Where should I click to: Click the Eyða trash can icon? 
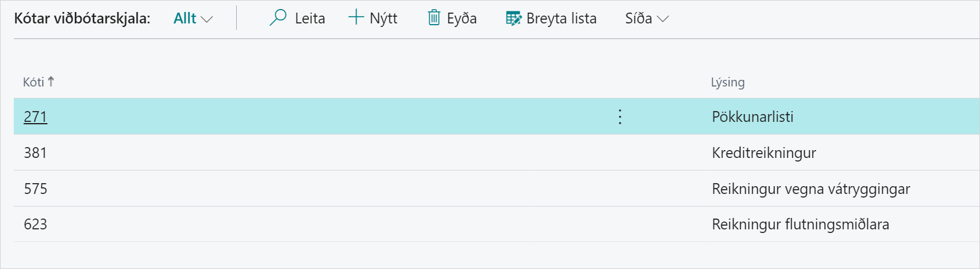(434, 18)
